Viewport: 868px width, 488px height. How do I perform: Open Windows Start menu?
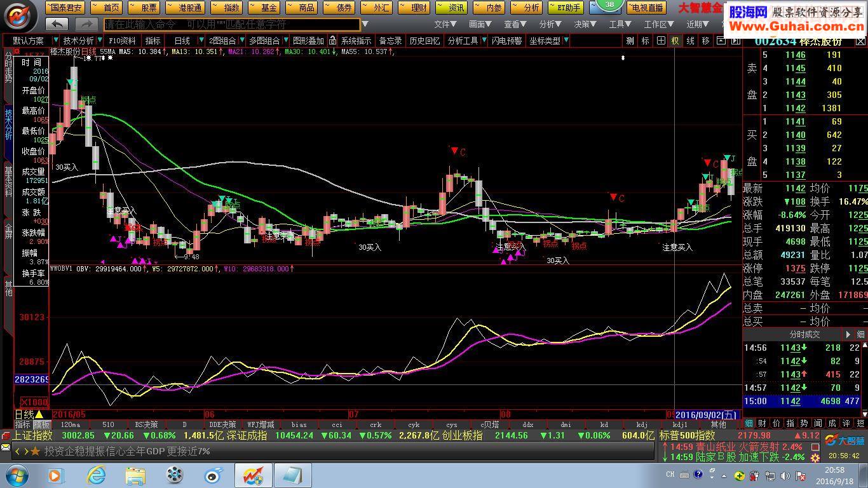17,475
